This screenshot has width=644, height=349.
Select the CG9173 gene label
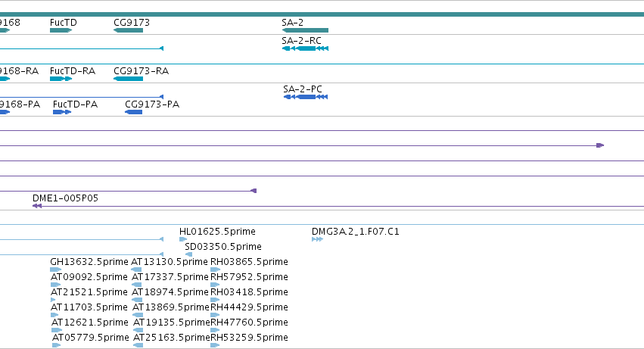[132, 23]
